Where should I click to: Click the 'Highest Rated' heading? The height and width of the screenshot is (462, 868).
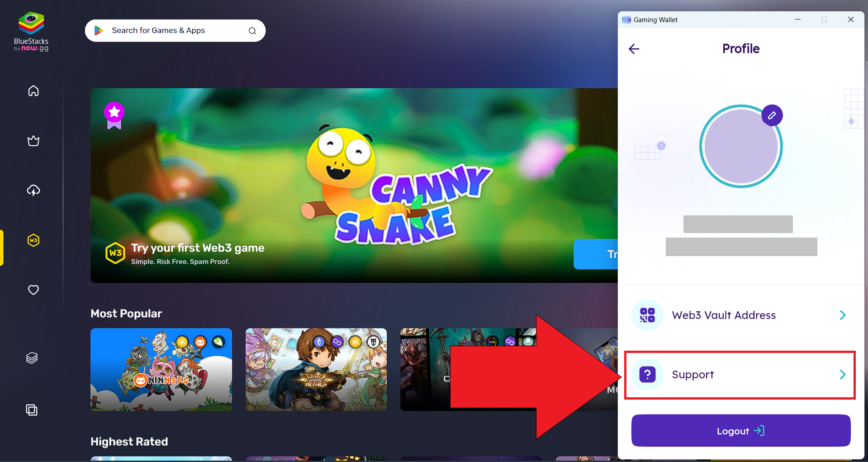click(129, 442)
